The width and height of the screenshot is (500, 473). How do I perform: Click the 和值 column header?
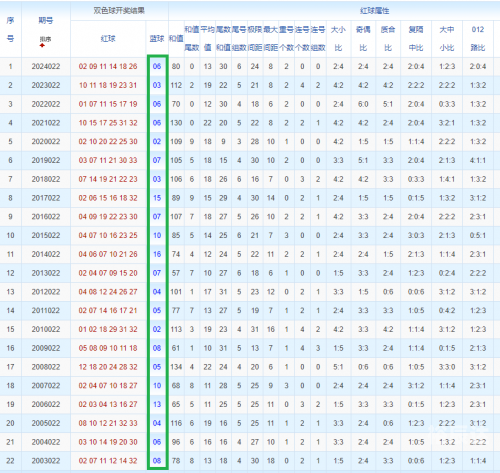(x=176, y=39)
